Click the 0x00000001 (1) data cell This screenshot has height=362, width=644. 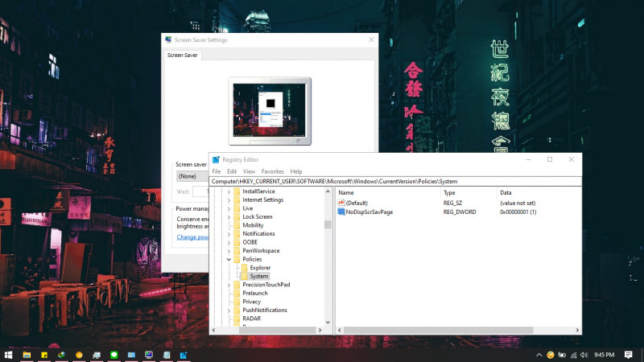coord(518,212)
